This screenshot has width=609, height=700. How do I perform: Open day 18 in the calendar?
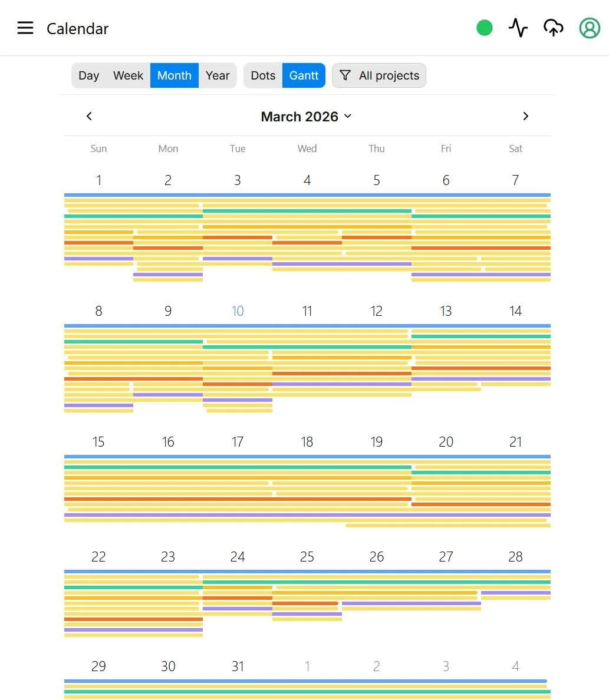[x=307, y=441]
